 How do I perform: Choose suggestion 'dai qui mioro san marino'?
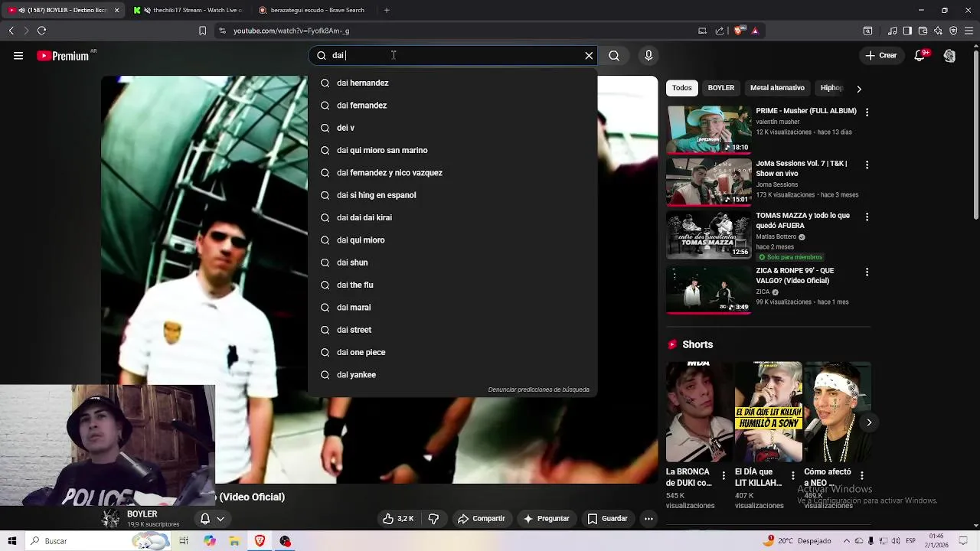[x=452, y=150]
